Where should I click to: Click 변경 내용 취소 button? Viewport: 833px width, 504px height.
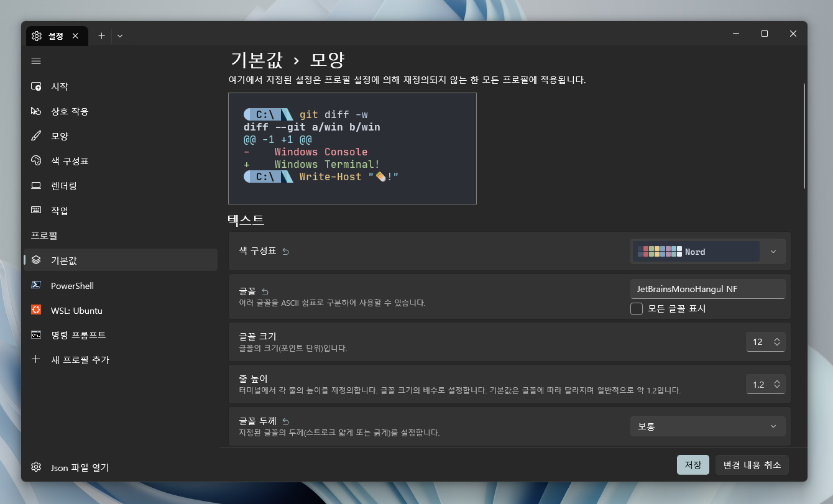point(752,465)
